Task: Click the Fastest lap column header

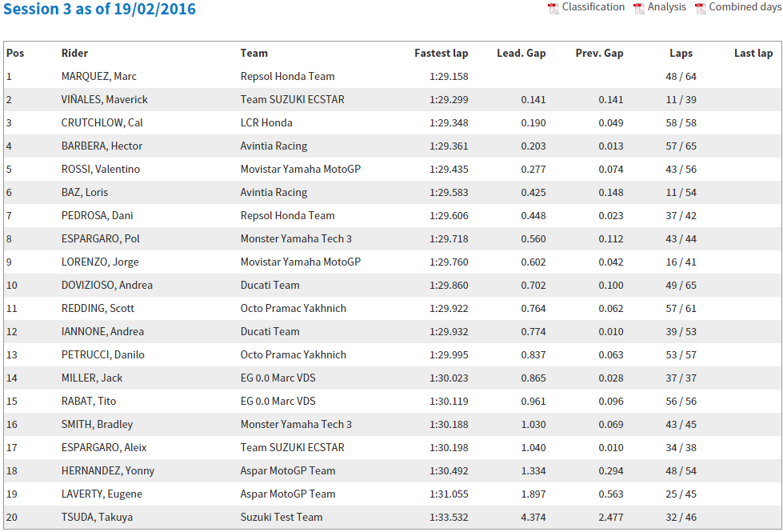Action: click(441, 54)
